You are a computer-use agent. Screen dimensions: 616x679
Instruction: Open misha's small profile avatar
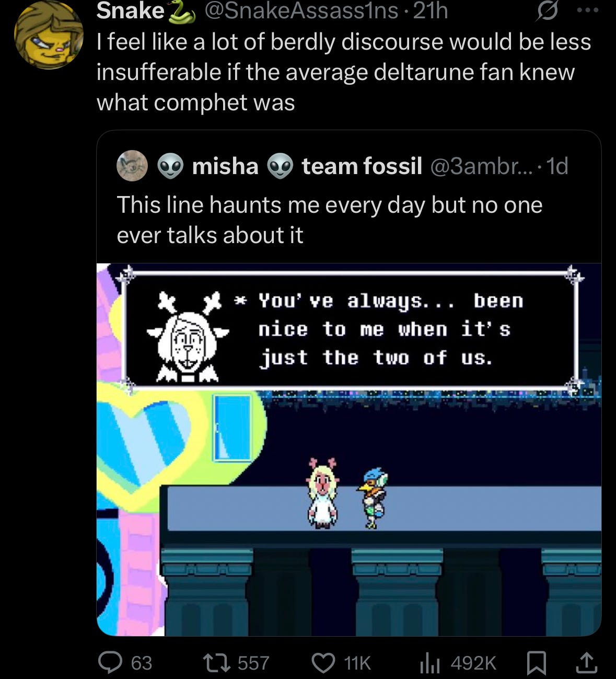[x=132, y=165]
